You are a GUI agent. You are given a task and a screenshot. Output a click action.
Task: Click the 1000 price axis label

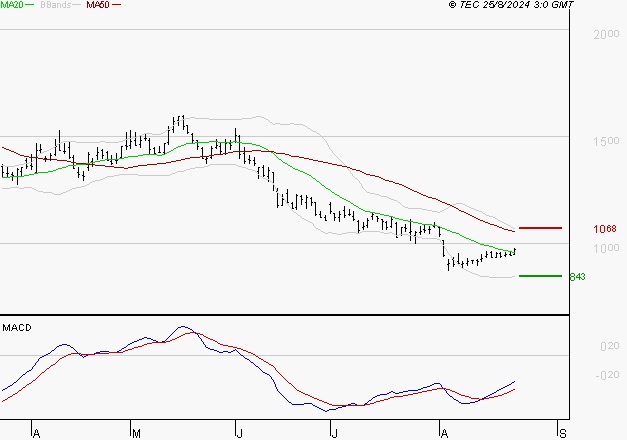coord(606,248)
